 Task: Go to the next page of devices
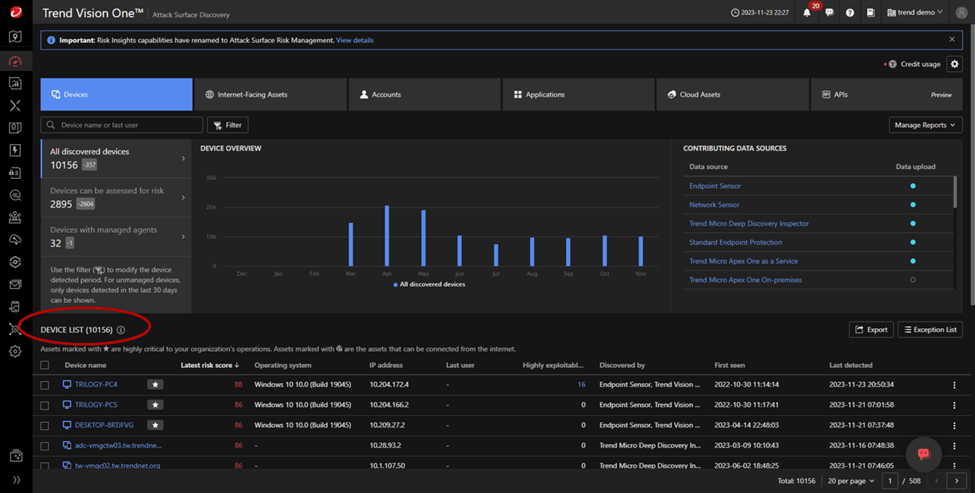pos(956,481)
